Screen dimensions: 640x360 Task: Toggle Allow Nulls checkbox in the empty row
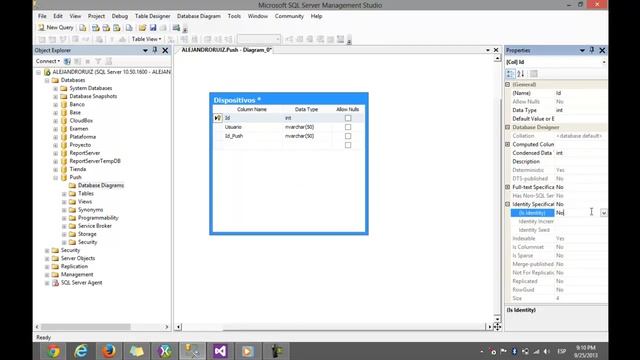click(348, 145)
